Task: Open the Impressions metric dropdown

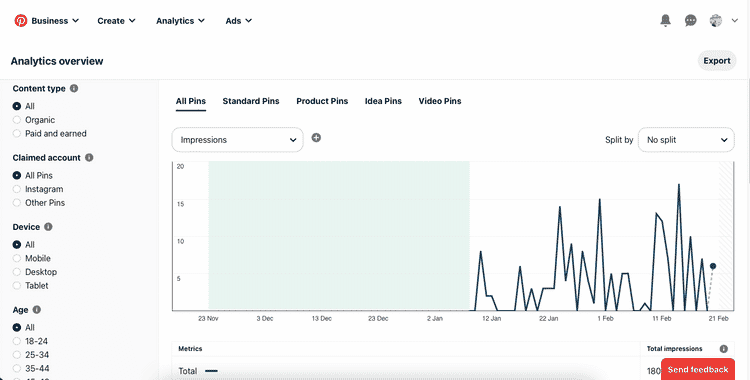Action: click(237, 140)
